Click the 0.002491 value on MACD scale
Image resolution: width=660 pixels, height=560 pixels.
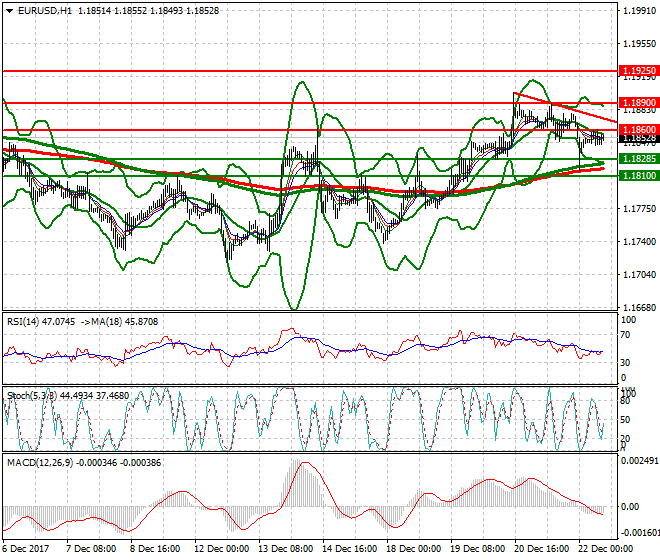640,461
